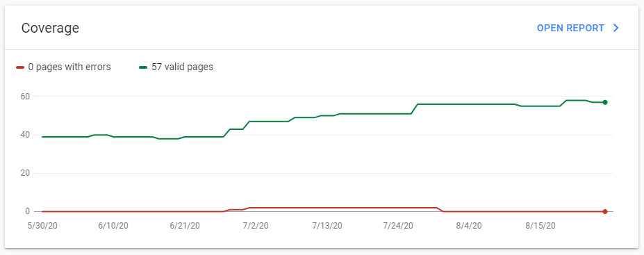The width and height of the screenshot is (644, 255).
Task: Click the 7/13/20 date axis label
Action: click(x=327, y=226)
